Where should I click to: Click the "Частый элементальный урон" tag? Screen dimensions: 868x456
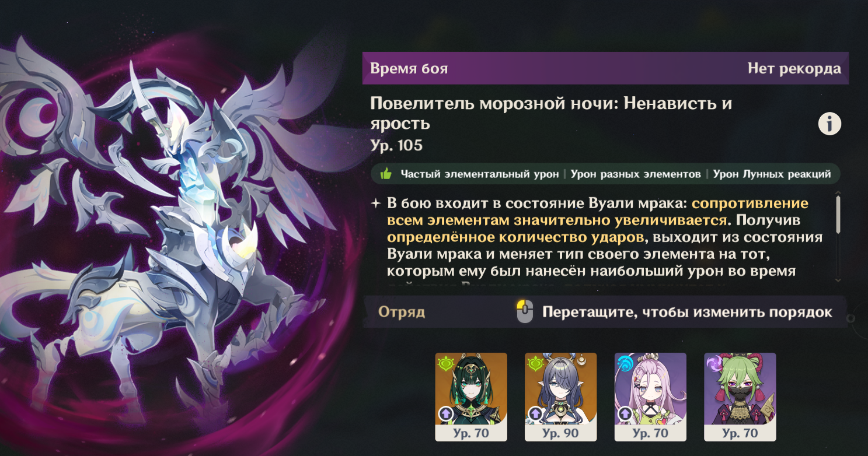pyautogui.click(x=480, y=174)
